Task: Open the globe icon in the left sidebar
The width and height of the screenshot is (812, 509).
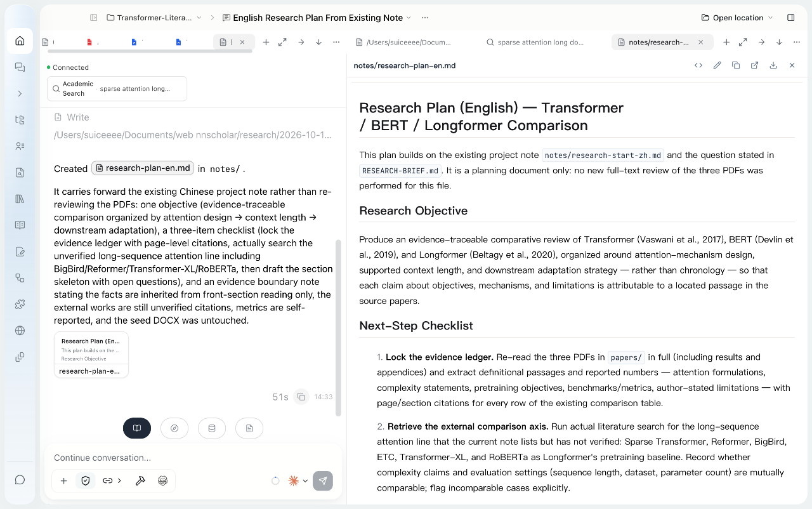Action: pos(20,331)
